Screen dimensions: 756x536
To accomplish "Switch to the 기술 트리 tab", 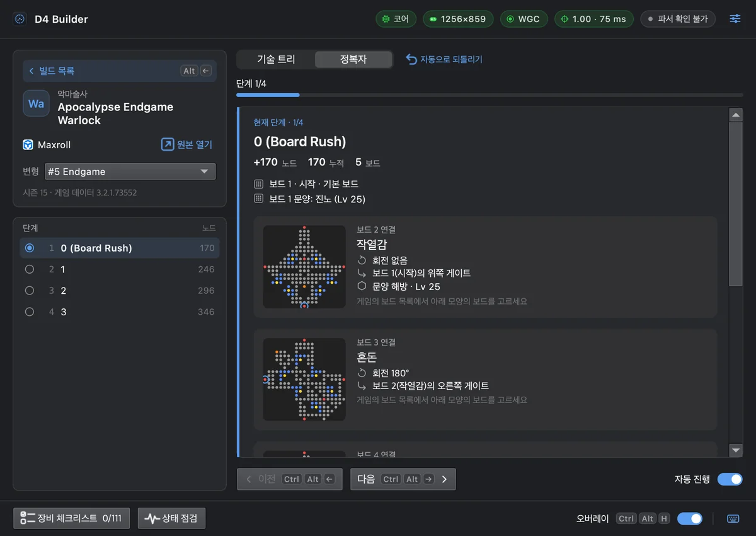I will [276, 59].
